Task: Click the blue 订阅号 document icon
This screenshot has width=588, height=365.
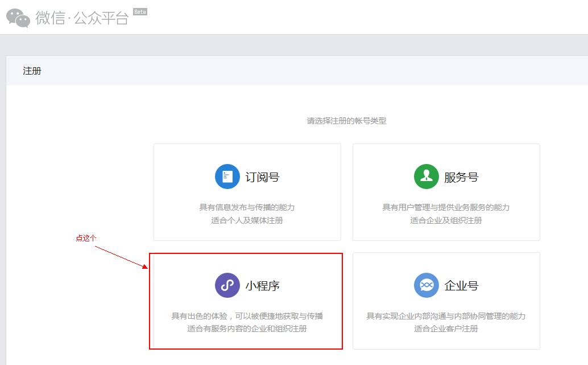Action: (x=227, y=177)
